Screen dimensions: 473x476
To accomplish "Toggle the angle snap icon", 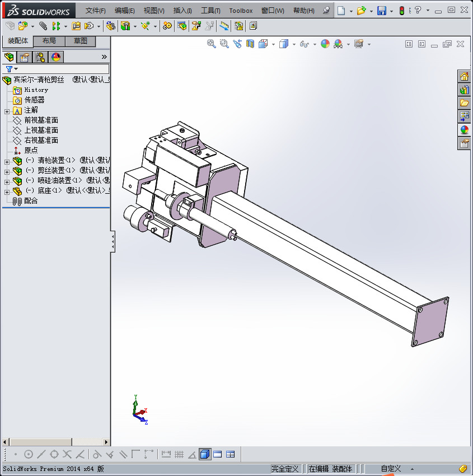I will pos(192,455).
